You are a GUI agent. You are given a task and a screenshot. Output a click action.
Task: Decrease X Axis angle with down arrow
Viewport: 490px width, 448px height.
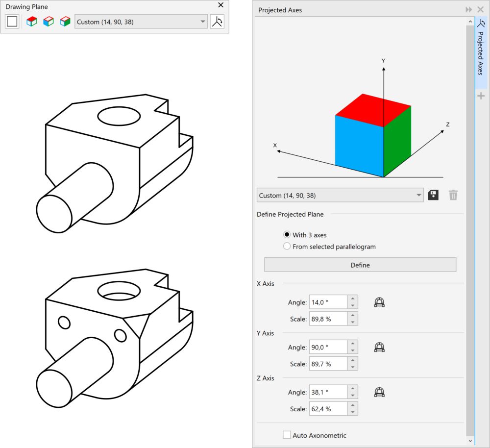(352, 306)
